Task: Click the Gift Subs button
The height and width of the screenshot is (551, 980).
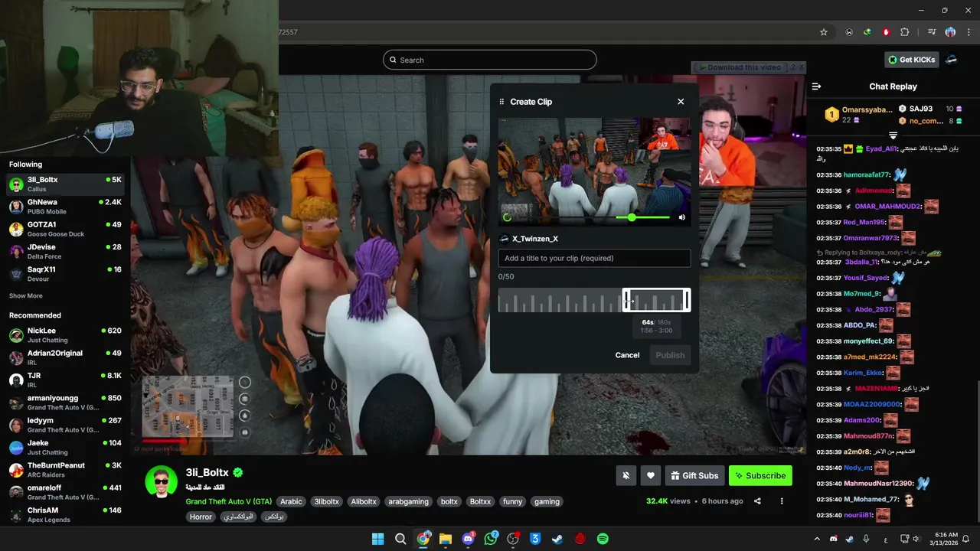Action: click(x=694, y=475)
